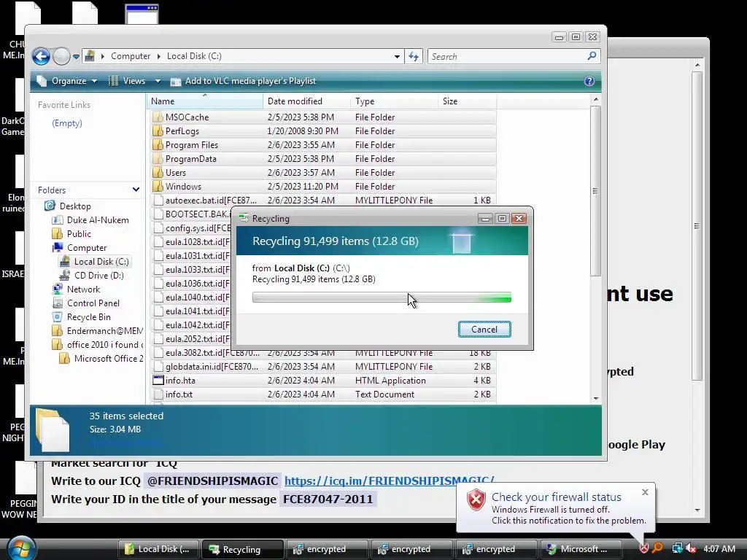This screenshot has height=560, width=747.
Task: Switch to Local Disk taskbar button
Action: coord(158,549)
